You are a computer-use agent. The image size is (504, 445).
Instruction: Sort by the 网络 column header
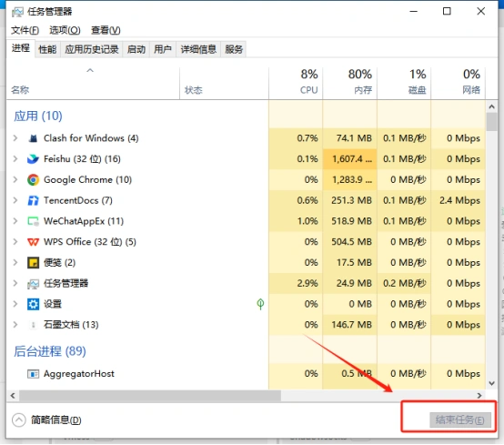pyautogui.click(x=459, y=84)
